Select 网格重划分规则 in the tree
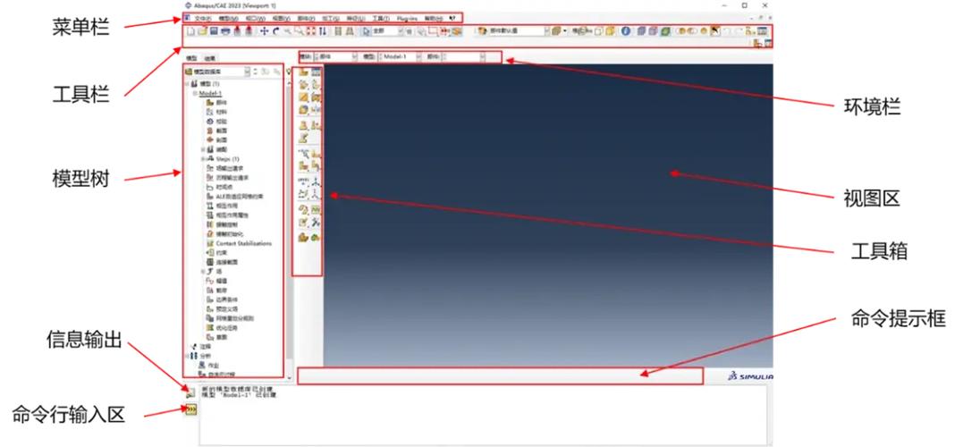The width and height of the screenshot is (980, 447). click(235, 318)
